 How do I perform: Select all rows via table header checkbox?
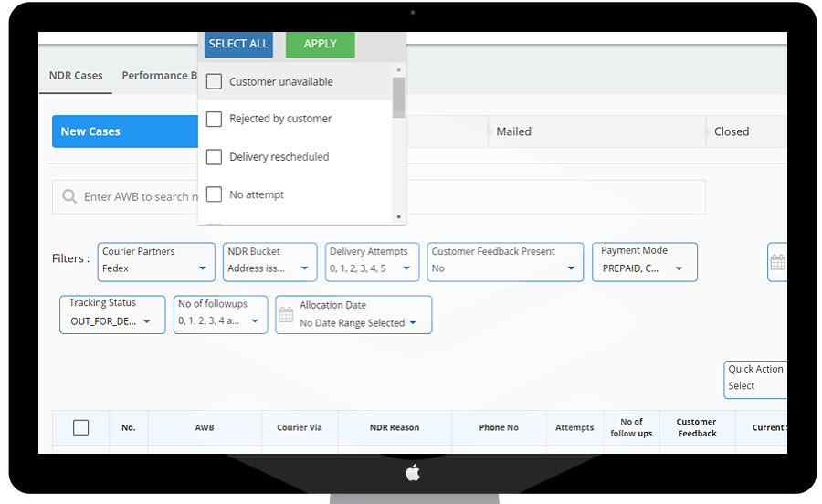point(80,427)
